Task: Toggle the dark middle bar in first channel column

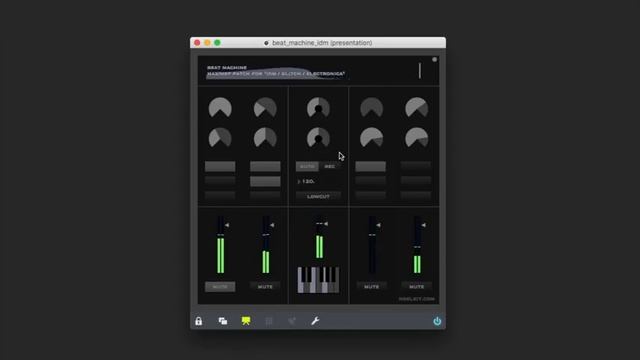Action: tap(220, 181)
